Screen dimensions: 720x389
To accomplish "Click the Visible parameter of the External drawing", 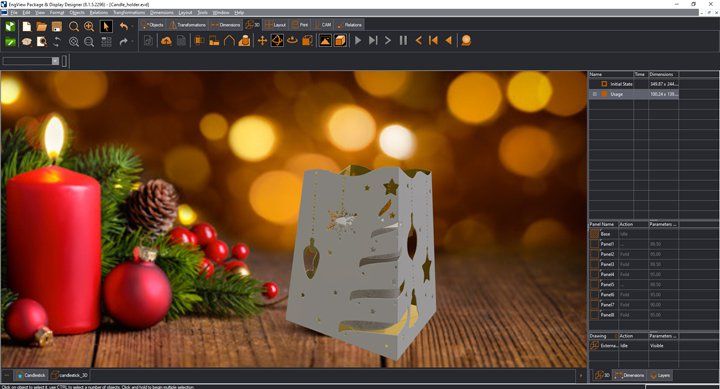I will (657, 345).
